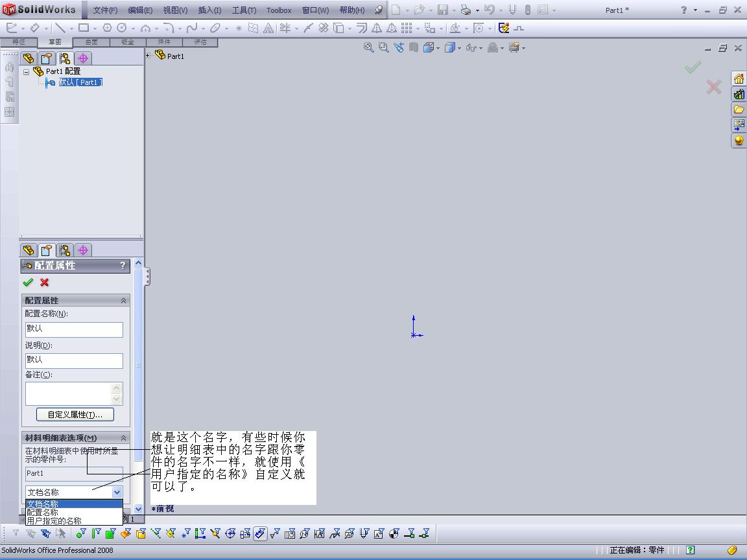The height and width of the screenshot is (560, 747).
Task: Select the Ellipse sketch tool
Action: [x=215, y=28]
